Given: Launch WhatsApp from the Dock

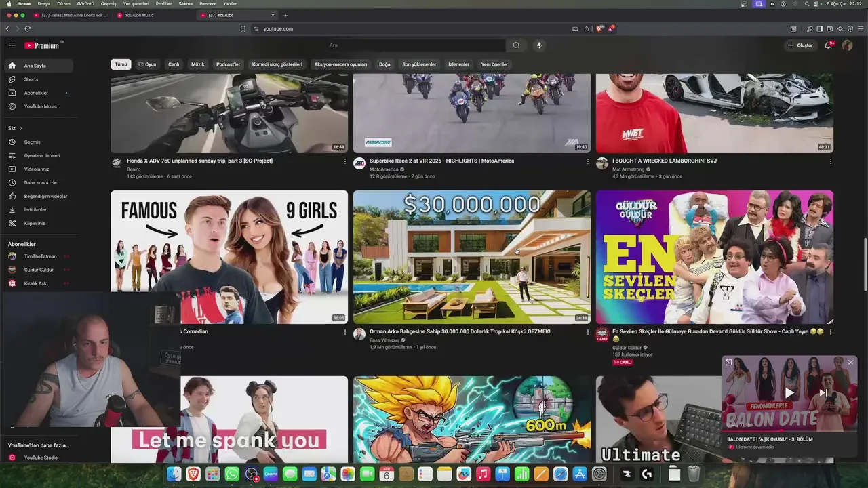Looking at the screenshot, I should tap(232, 474).
